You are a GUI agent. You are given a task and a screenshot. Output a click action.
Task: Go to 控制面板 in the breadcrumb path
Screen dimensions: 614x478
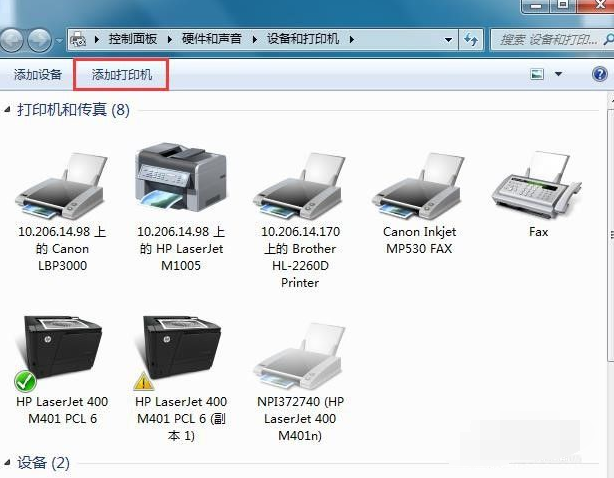pyautogui.click(x=134, y=40)
